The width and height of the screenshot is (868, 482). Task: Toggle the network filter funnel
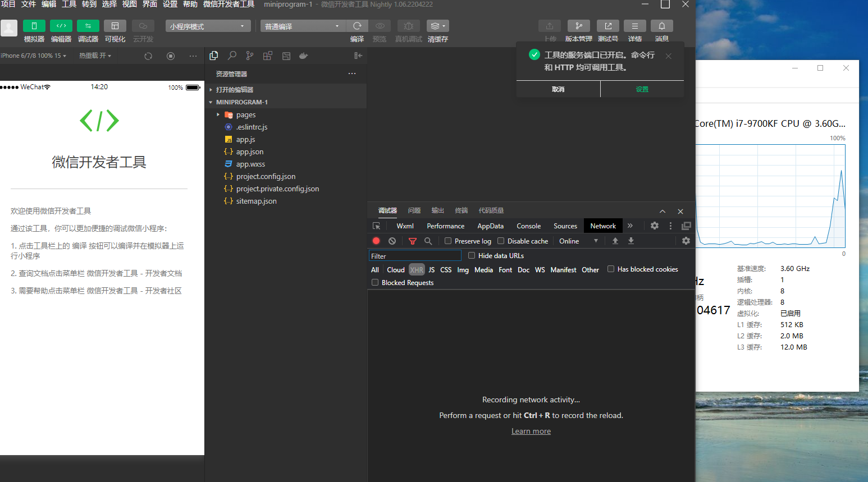(413, 241)
